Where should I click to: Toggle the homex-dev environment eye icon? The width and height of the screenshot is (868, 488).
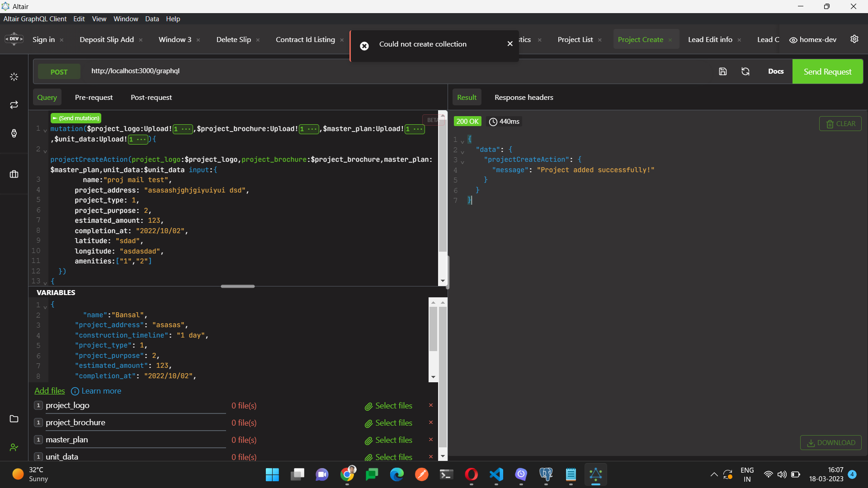[794, 40]
